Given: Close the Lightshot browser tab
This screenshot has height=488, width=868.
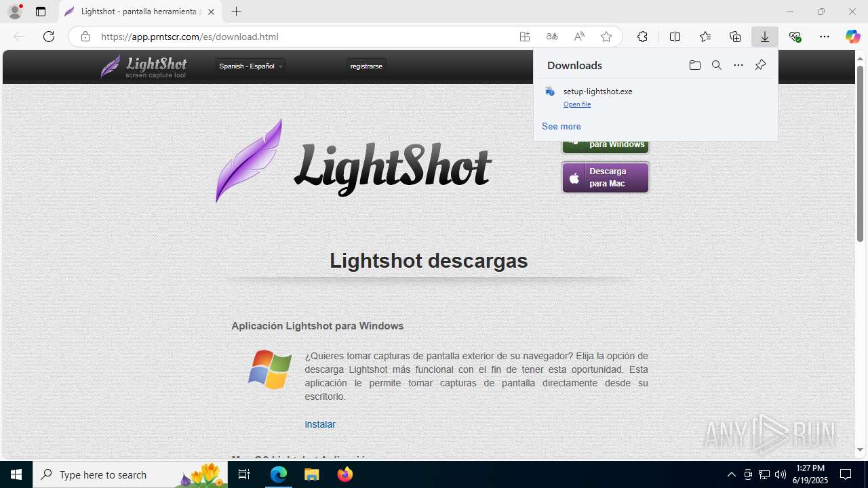Looking at the screenshot, I should click(x=211, y=12).
